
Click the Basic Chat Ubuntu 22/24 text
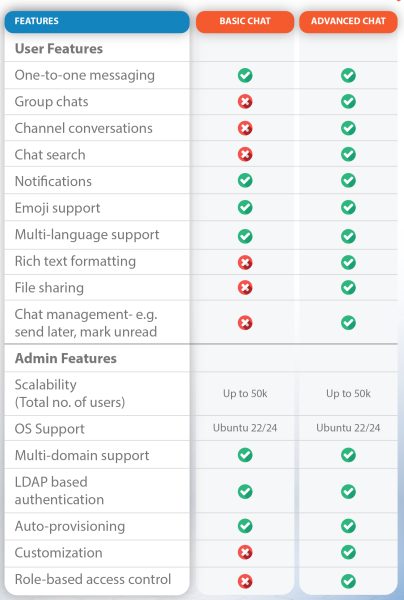pos(245,427)
